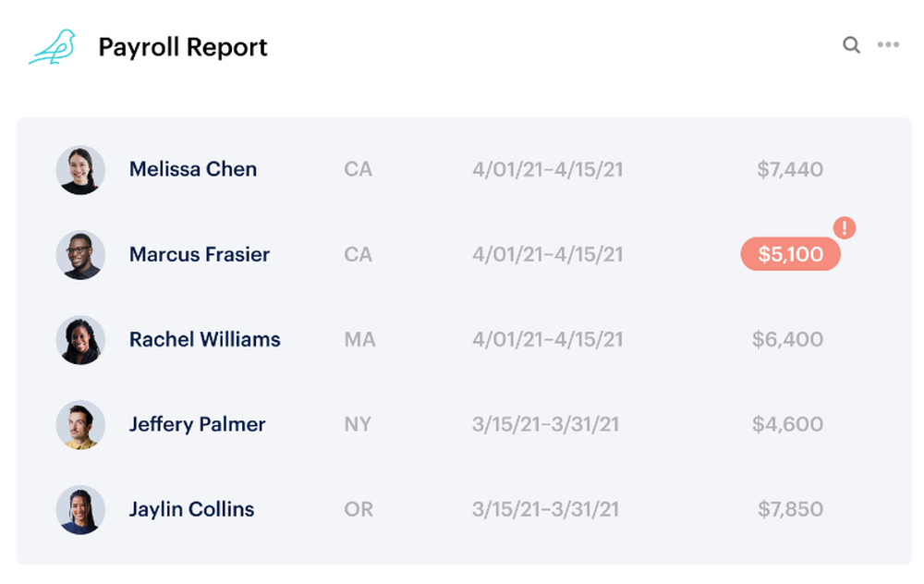Click the Jeffery Palmer name
The width and height of the screenshot is (924, 584).
tap(198, 424)
